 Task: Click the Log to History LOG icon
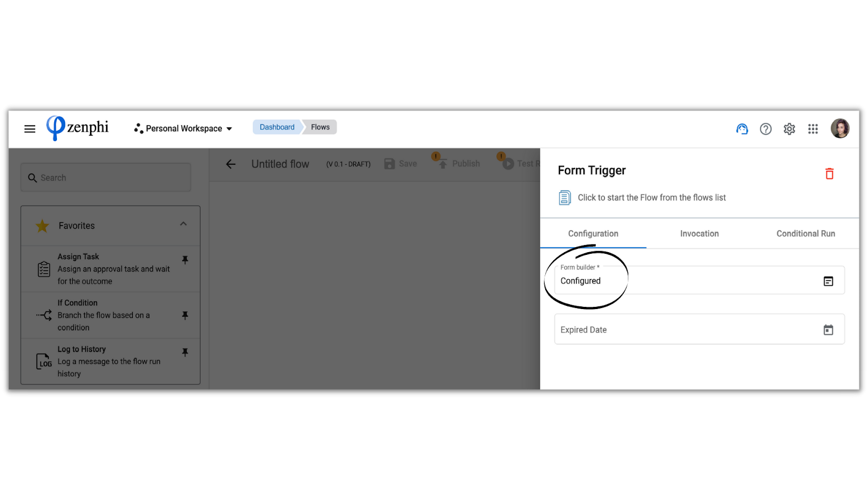click(x=44, y=361)
